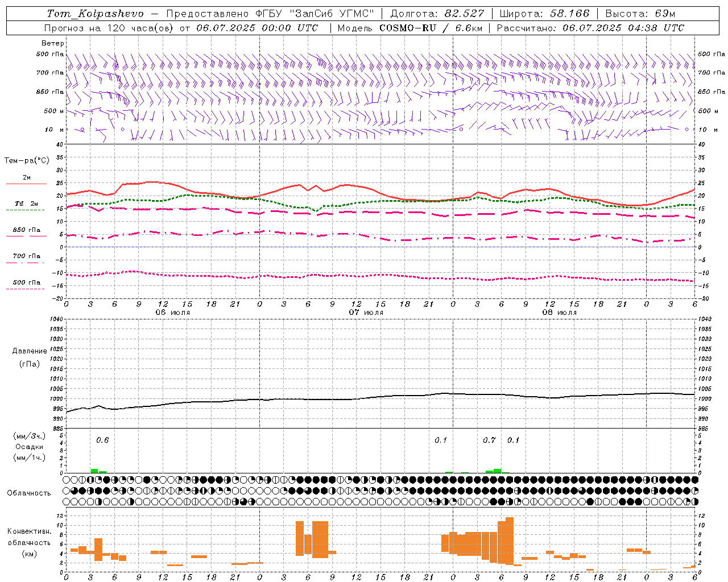Click the 10 м wind level label on right
Screen dimensions: 728x582
click(x=707, y=130)
